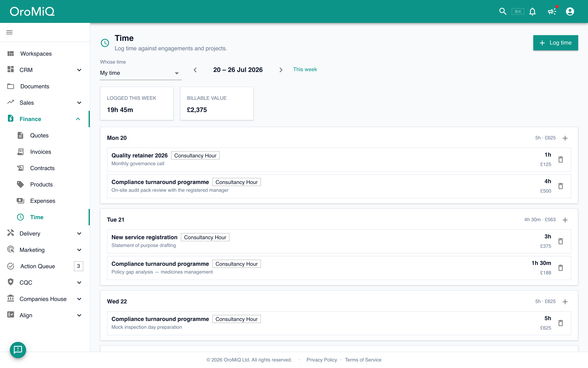Click the Expenses money icon
This screenshot has height=368, width=588.
(x=20, y=201)
